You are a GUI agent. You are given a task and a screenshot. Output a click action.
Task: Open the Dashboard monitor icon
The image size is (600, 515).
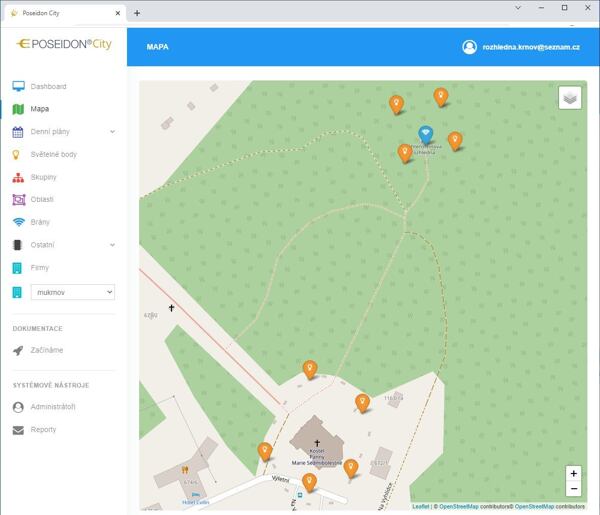[18, 87]
